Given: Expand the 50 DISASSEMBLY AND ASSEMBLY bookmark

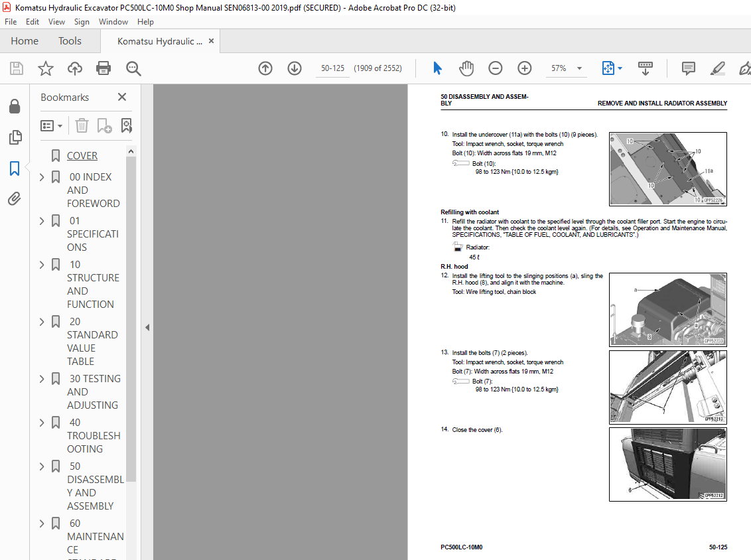Looking at the screenshot, I should click(42, 466).
